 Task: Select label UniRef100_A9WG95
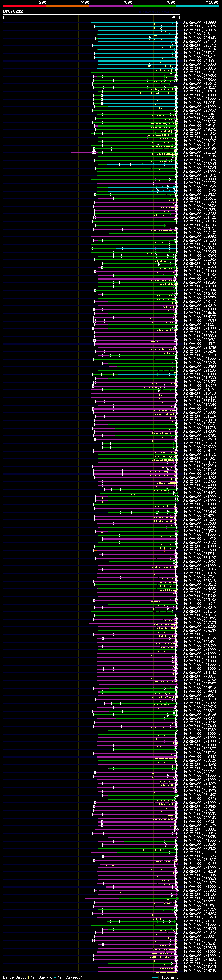(x=199, y=928)
